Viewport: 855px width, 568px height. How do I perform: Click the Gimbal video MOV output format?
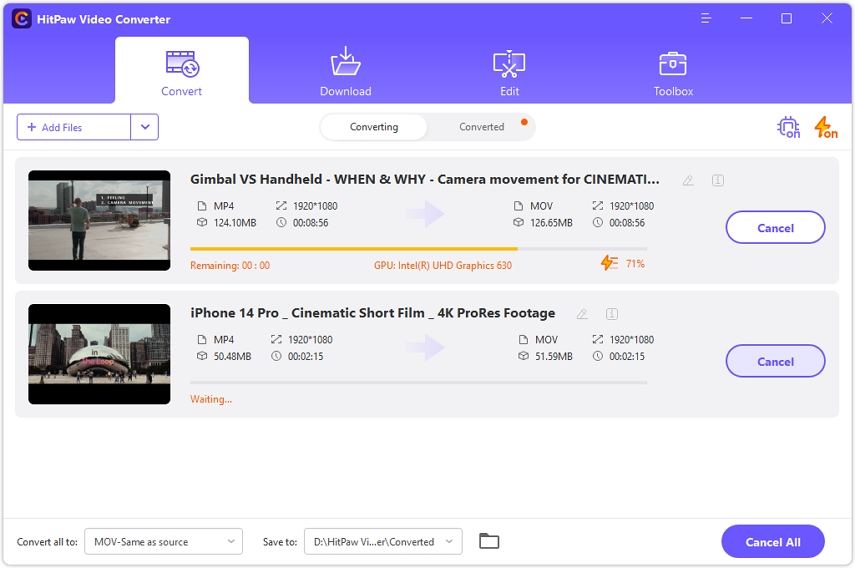[541, 206]
